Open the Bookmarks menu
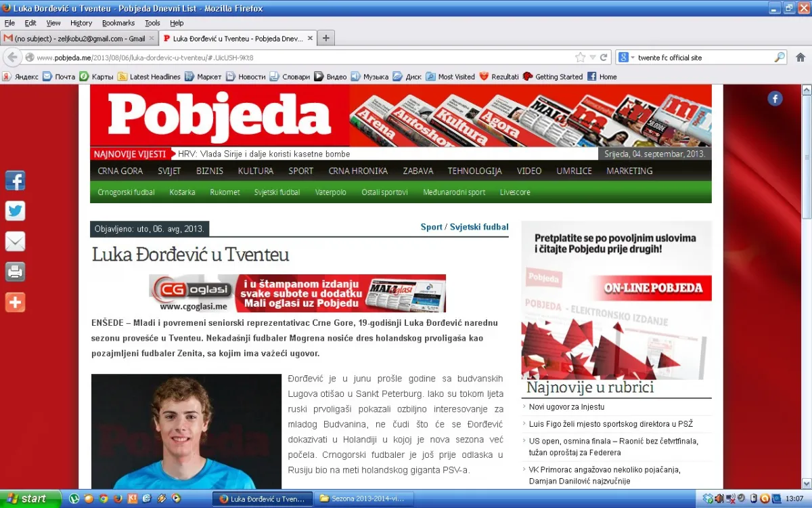Screen dimensions: 812x508 [118, 23]
